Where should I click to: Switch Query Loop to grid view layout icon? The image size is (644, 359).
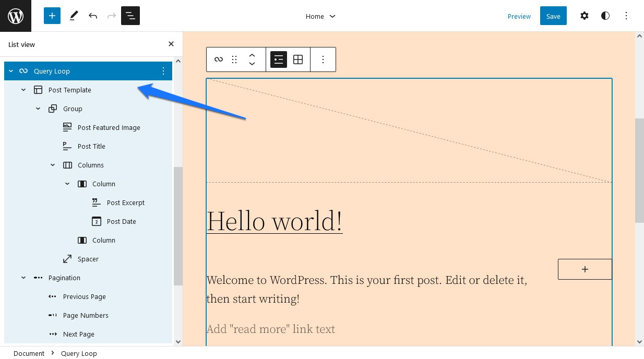[x=298, y=59]
